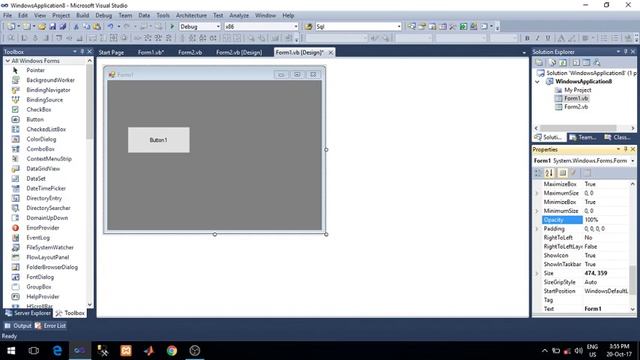Click the Opacity value field showing 100%
The height and width of the screenshot is (360, 640).
coord(606,220)
